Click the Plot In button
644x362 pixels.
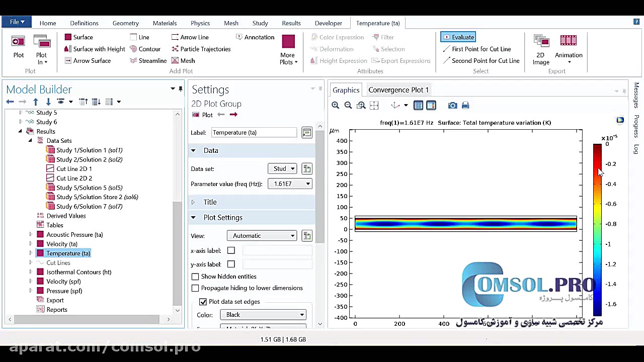tap(42, 49)
